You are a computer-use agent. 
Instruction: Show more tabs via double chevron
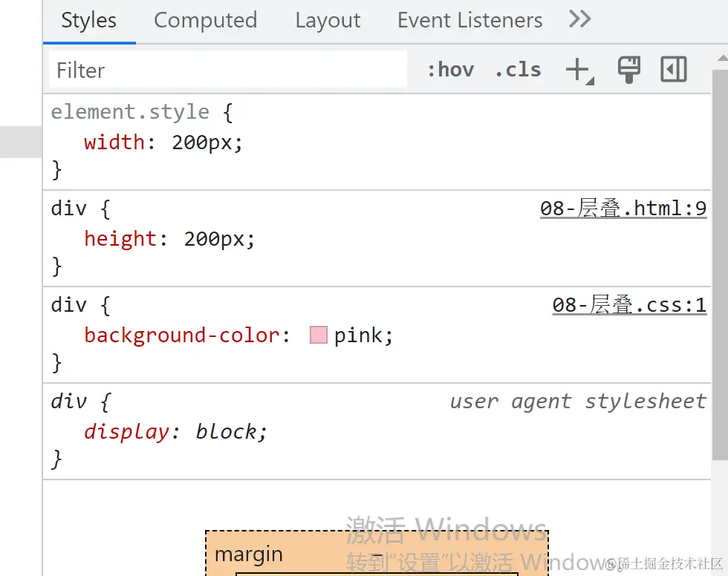[579, 19]
